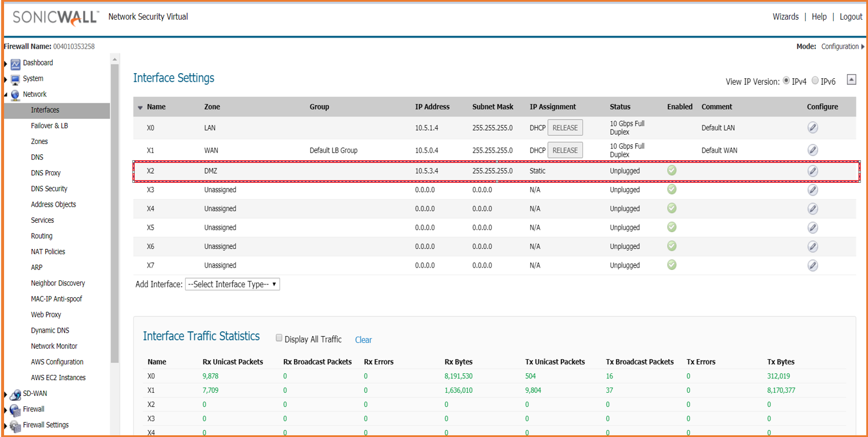
Task: Open AWS EC2 Instances in sidebar
Action: 58,378
